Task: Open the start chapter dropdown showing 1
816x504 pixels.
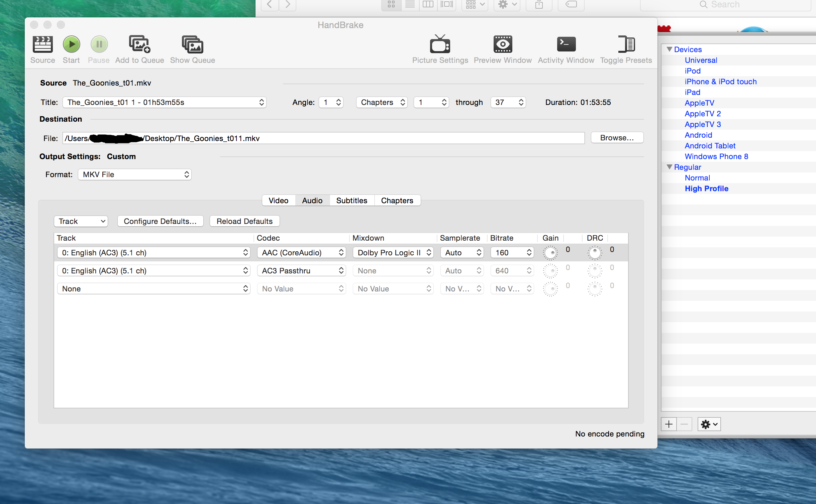Action: click(431, 102)
